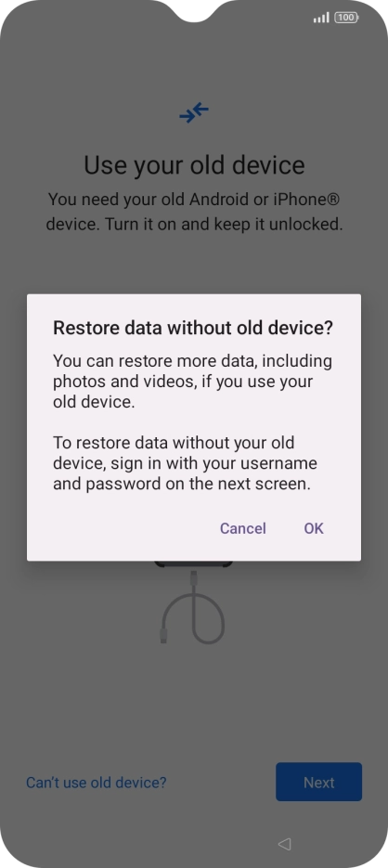This screenshot has width=388, height=868.
Task: Tap the blue Next button
Action: point(318,782)
